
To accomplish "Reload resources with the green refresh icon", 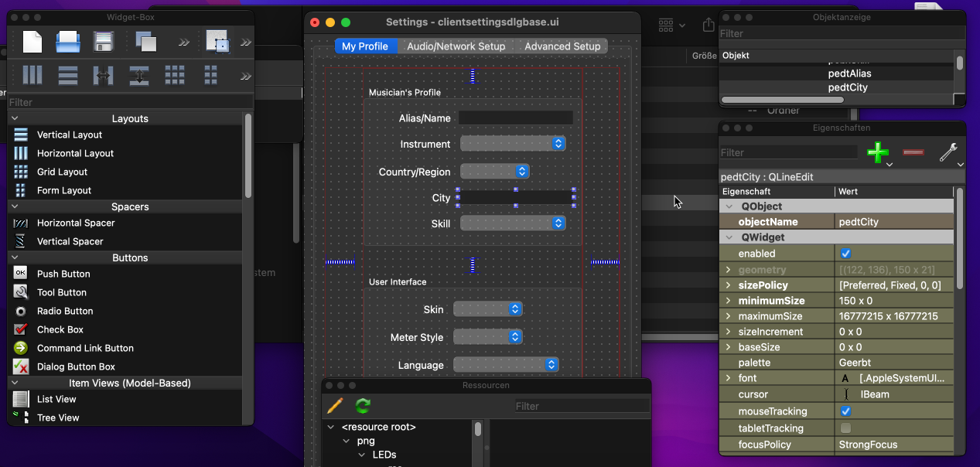I will click(x=362, y=406).
